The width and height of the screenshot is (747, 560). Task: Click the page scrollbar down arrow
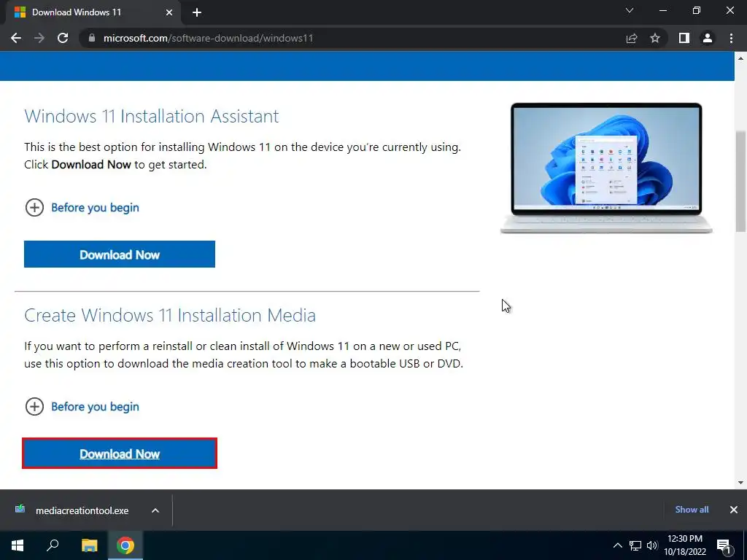coord(740,483)
